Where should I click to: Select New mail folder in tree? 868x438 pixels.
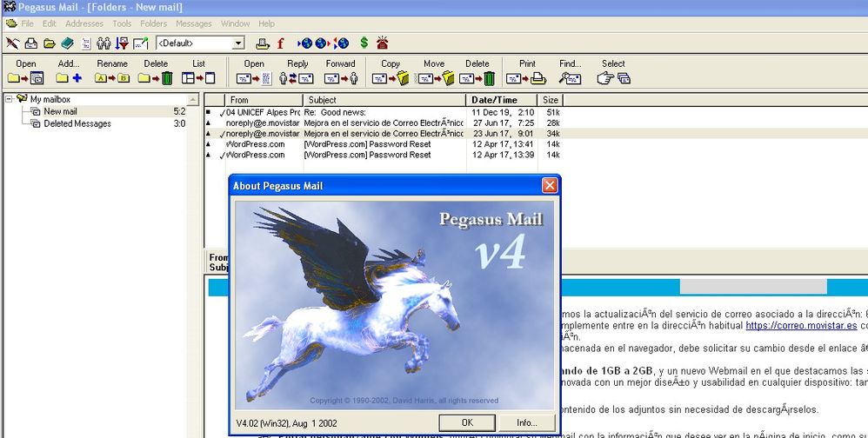click(x=60, y=112)
